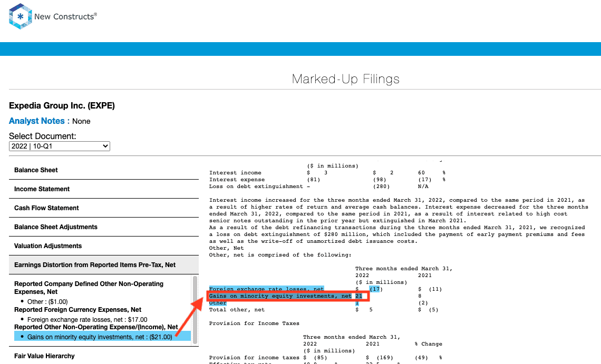Select 'Other : ($1.00)' item
This screenshot has width=601, height=364.
[47, 301]
